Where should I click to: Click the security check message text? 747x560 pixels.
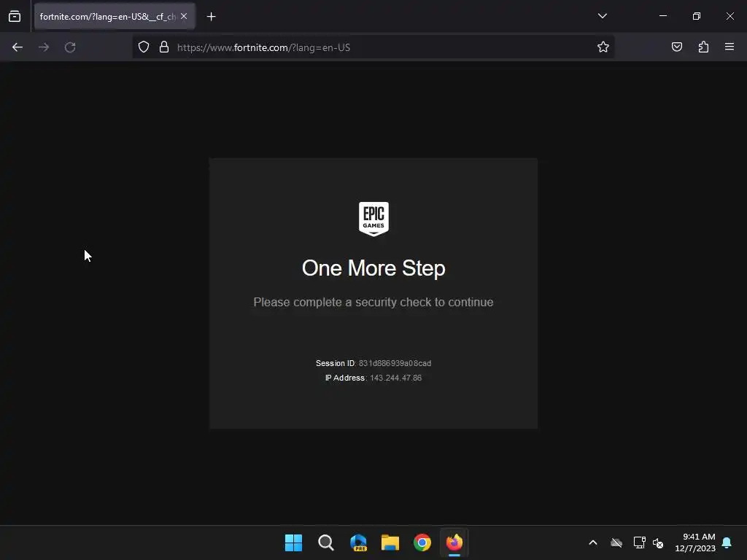[x=373, y=302]
